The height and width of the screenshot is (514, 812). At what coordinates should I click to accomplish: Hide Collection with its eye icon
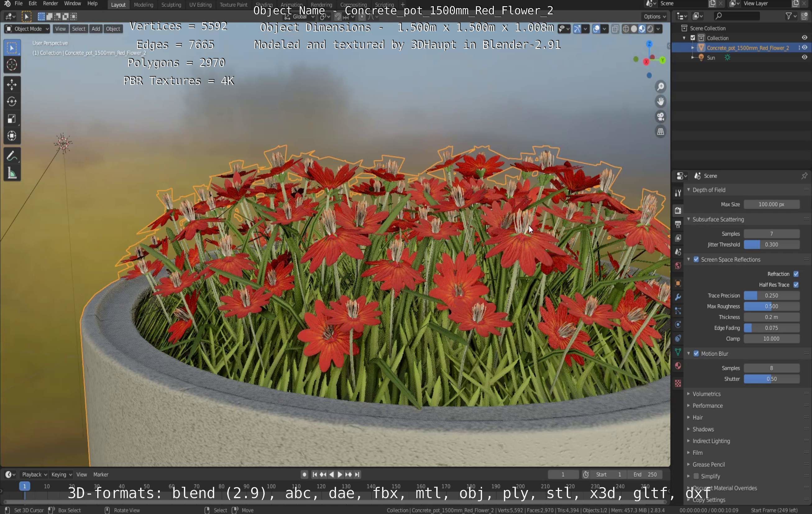[804, 38]
